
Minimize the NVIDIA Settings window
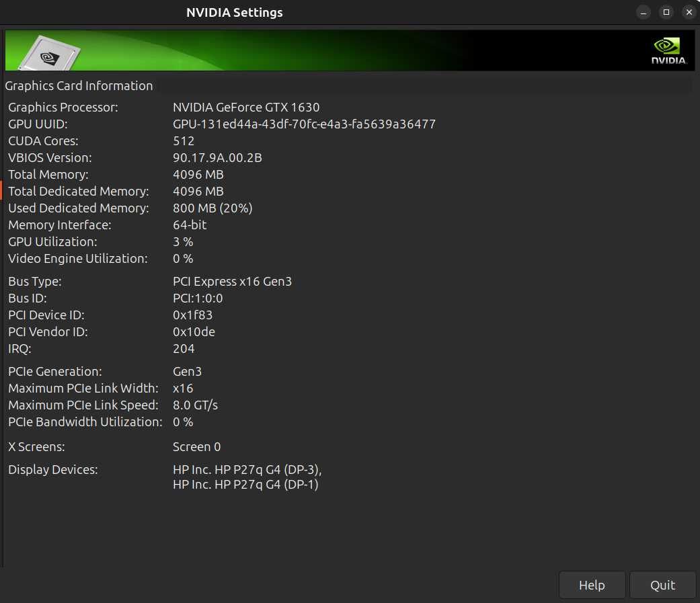tap(644, 13)
